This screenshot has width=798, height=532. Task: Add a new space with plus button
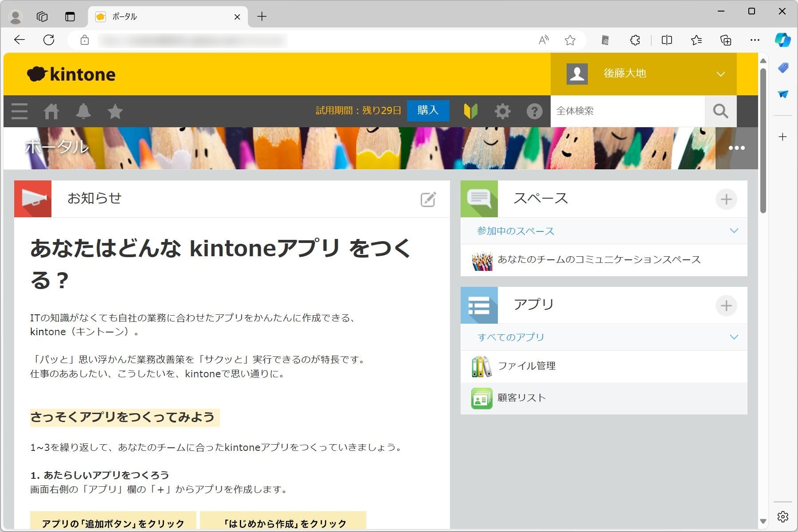[x=726, y=199]
